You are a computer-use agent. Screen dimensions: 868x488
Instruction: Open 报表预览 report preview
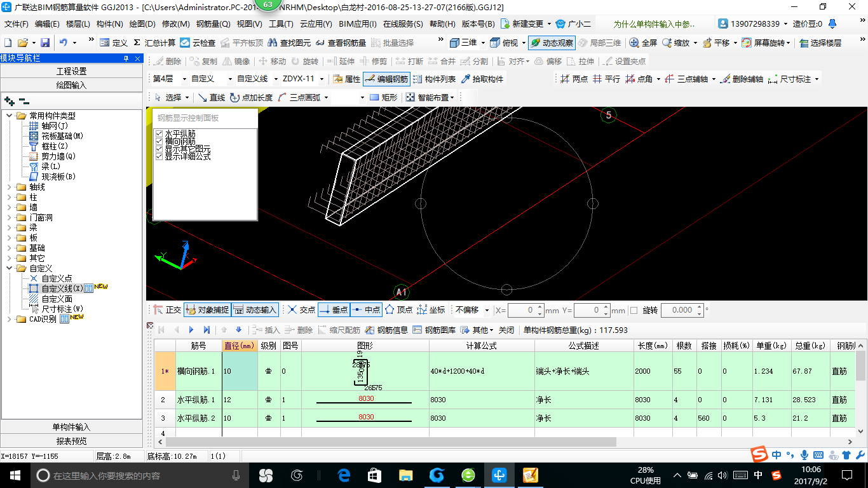pos(71,441)
